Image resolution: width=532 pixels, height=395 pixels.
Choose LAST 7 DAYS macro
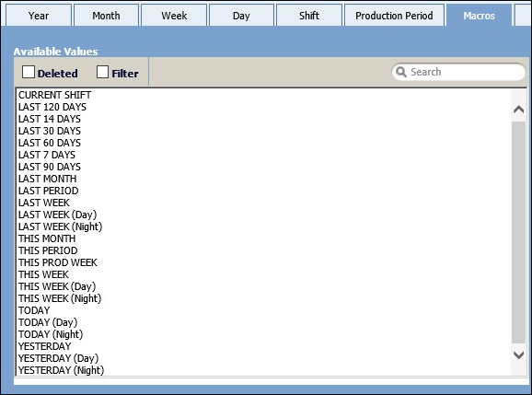point(47,155)
